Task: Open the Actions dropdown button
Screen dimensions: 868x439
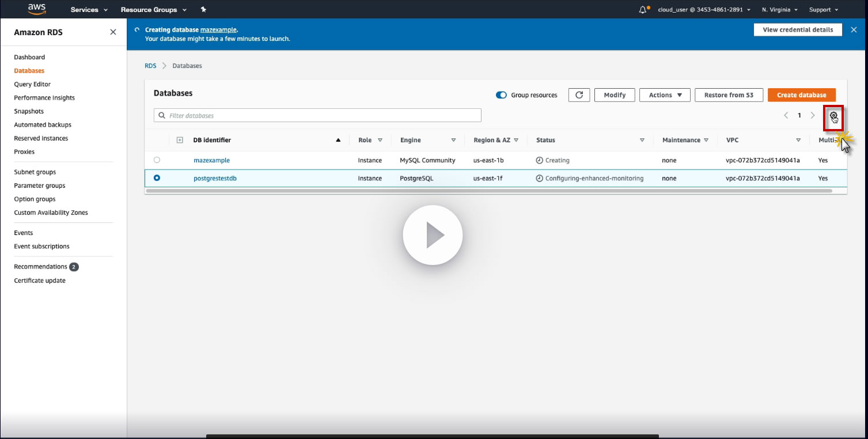Action: coord(665,95)
